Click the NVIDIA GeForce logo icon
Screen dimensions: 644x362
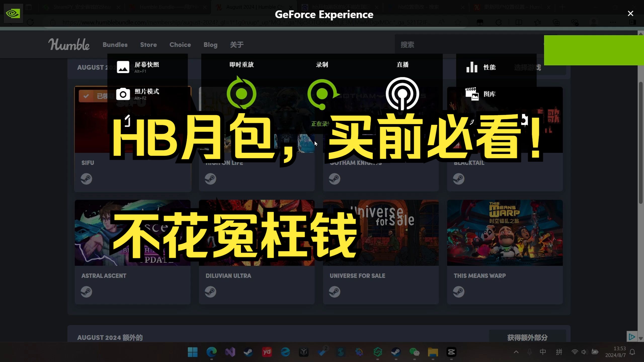[13, 13]
